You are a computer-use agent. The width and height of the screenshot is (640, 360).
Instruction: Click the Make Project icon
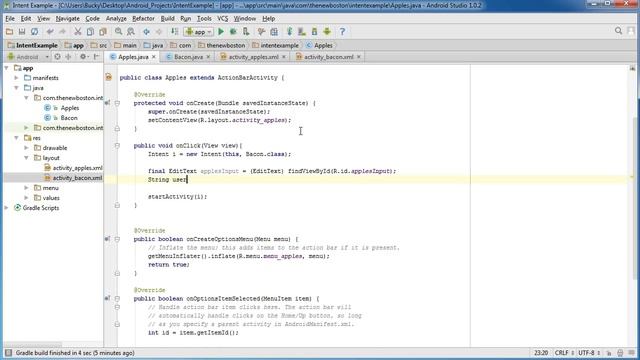(x=174, y=31)
